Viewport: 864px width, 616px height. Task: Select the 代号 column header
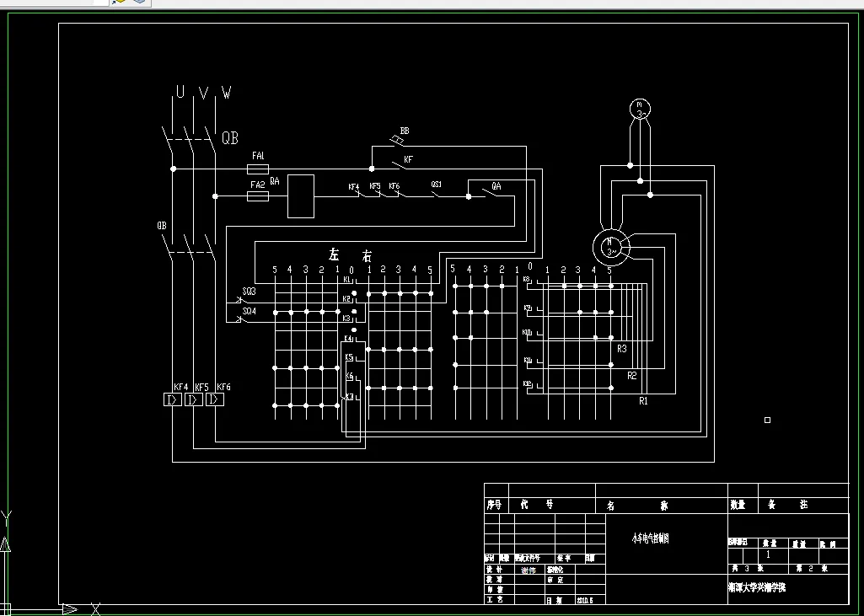pyautogui.click(x=537, y=504)
